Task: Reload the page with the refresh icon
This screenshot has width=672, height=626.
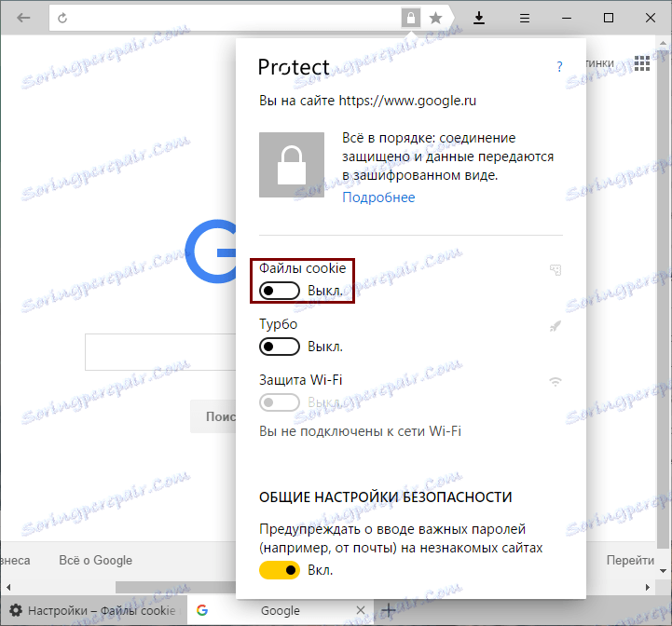Action: pos(62,18)
